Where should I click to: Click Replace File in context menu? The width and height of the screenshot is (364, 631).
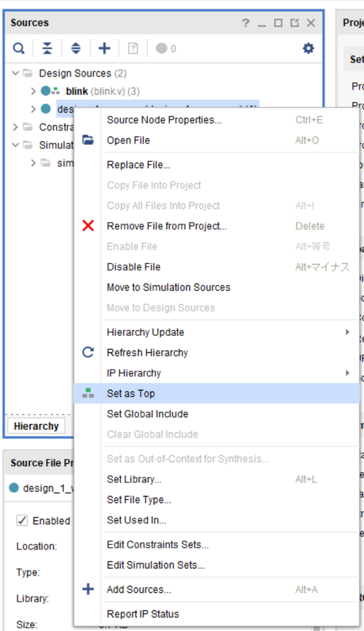(138, 165)
